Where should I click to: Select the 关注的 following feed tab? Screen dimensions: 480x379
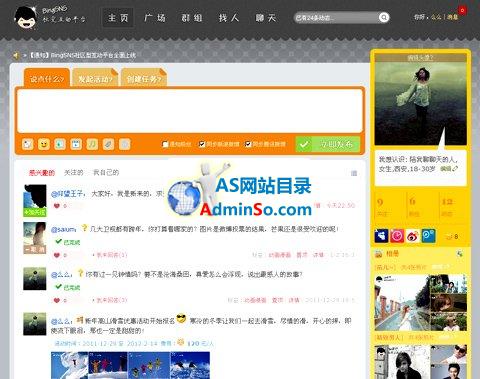pyautogui.click(x=73, y=173)
